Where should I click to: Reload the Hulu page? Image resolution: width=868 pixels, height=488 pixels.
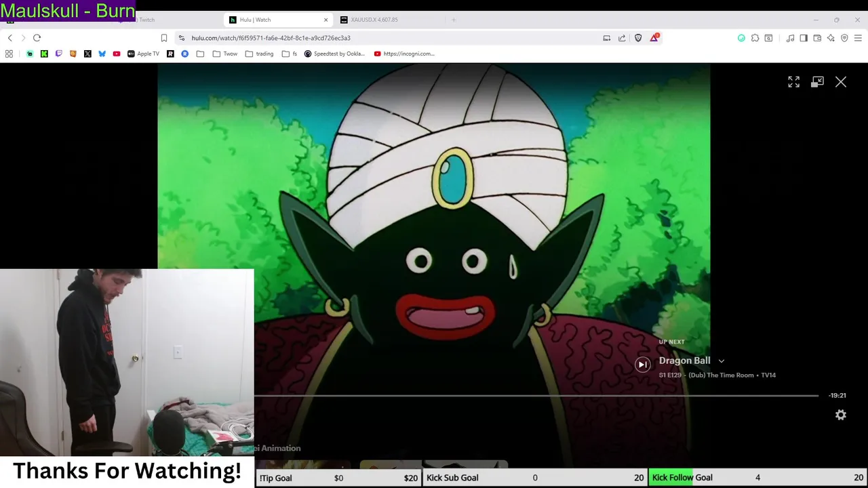37,38
